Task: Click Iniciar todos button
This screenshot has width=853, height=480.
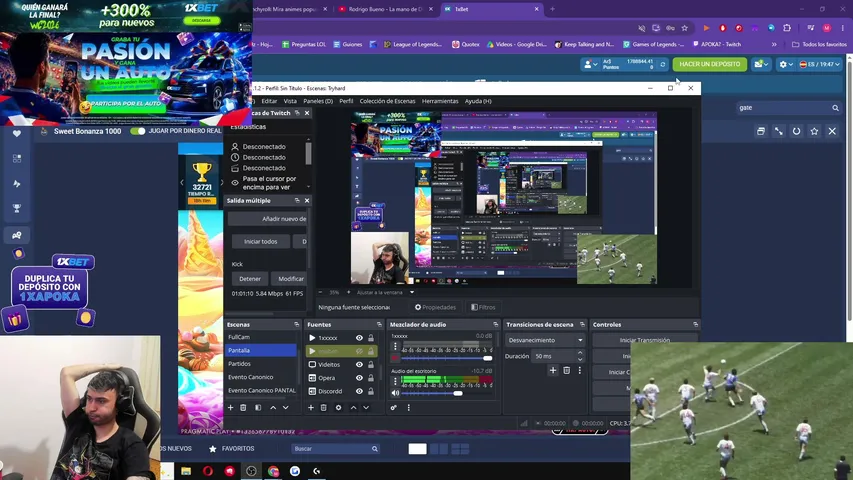Action: click(261, 242)
